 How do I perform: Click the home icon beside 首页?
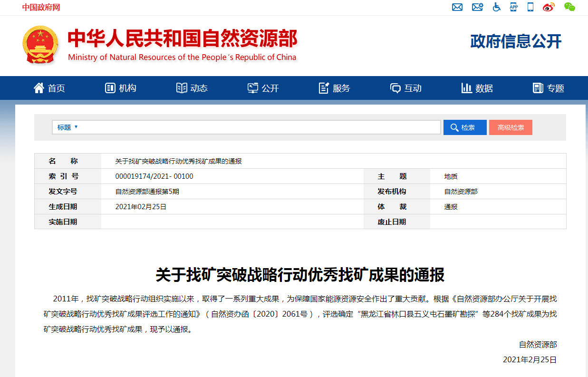pos(39,88)
